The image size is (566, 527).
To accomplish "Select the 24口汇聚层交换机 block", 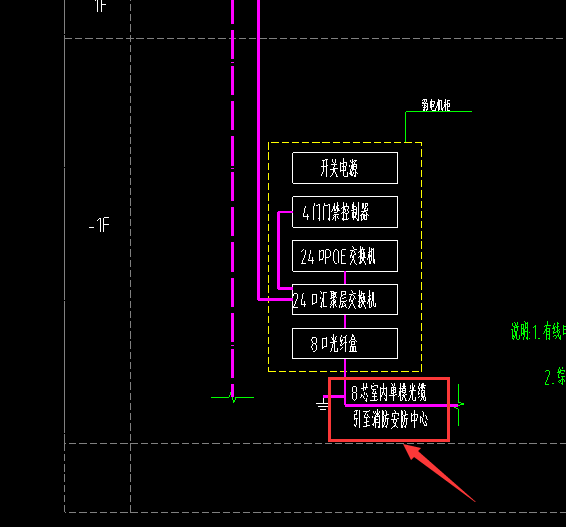I will point(345,300).
